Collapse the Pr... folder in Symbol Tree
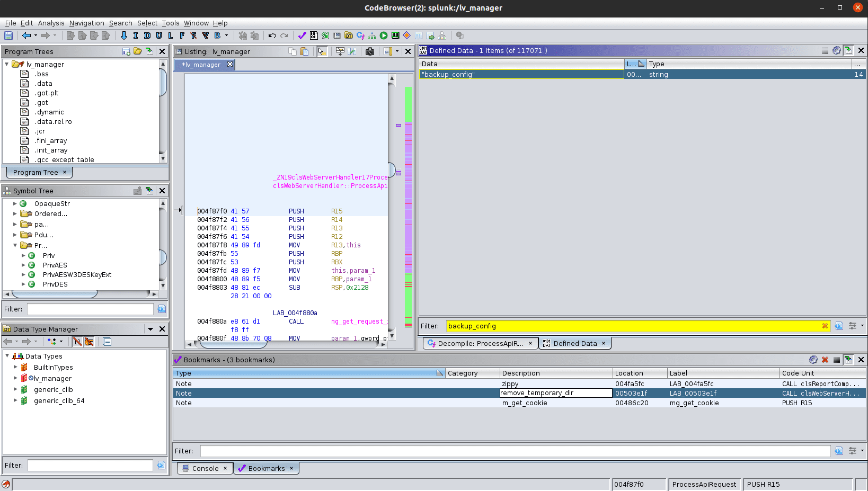 [x=15, y=245]
